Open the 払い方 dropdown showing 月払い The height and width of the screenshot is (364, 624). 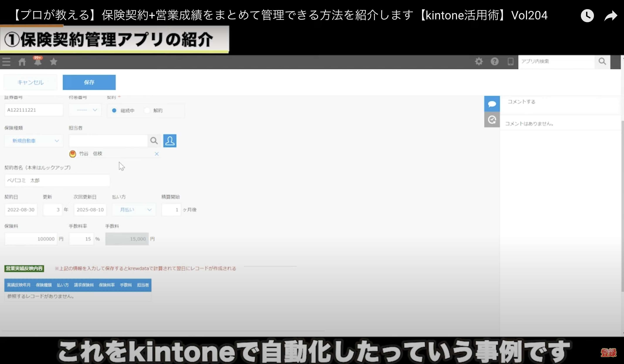tap(134, 210)
